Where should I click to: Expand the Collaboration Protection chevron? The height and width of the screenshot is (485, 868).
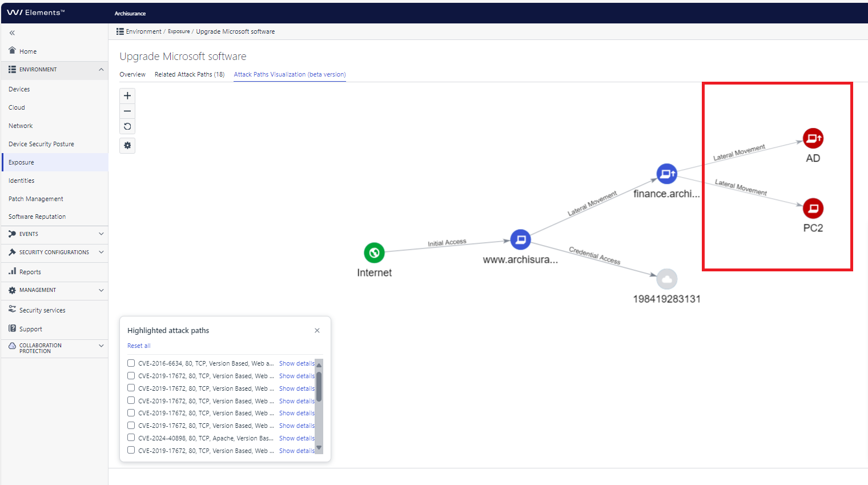click(x=101, y=346)
